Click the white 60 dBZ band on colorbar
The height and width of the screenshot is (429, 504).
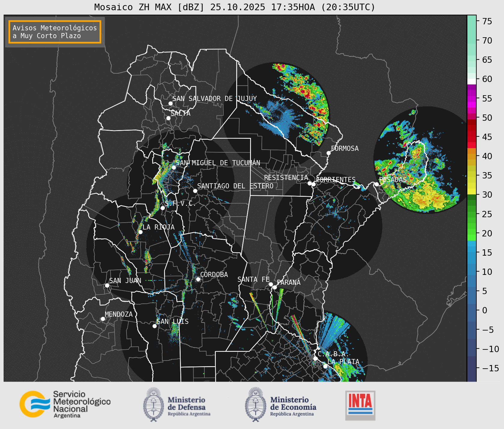(472, 81)
